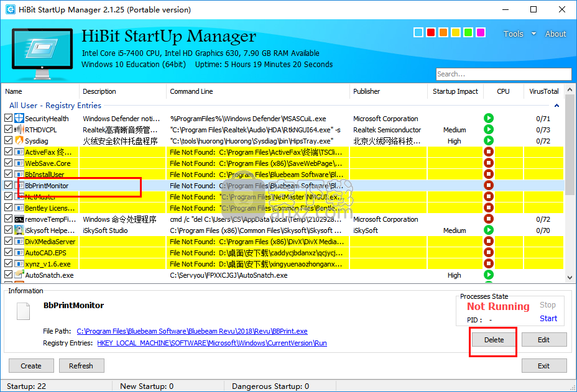Disable the iSkysoft Helper checkbox
This screenshot has height=392, width=577.
[9, 230]
